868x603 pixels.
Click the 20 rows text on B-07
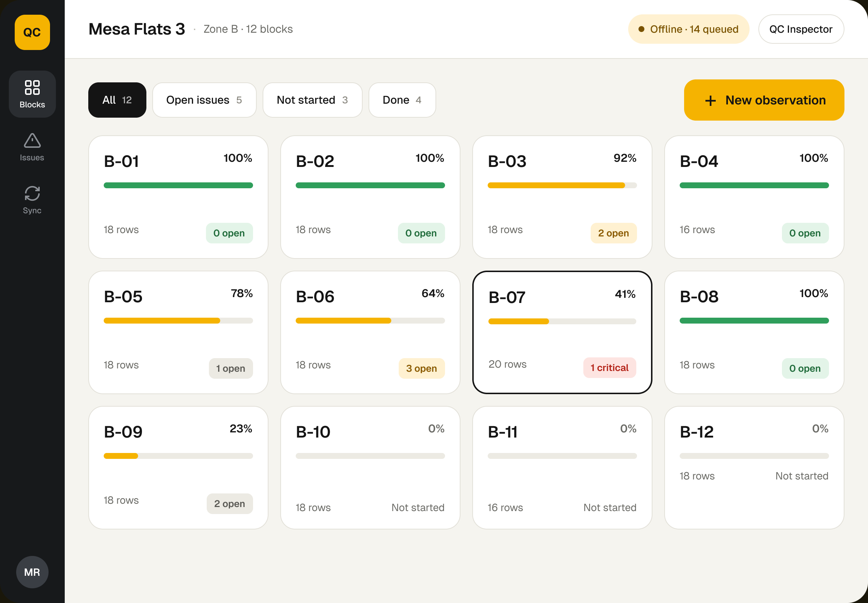[x=508, y=364]
